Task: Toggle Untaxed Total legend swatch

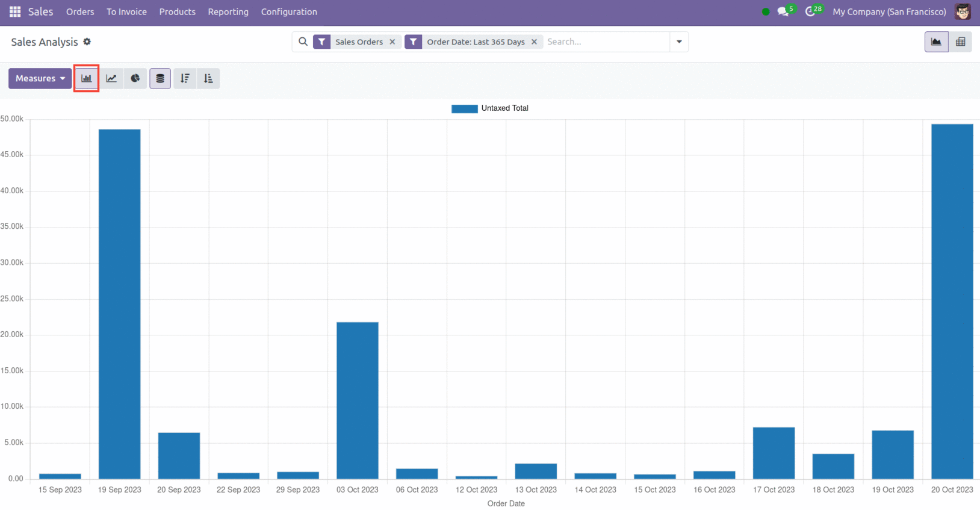Action: point(464,108)
